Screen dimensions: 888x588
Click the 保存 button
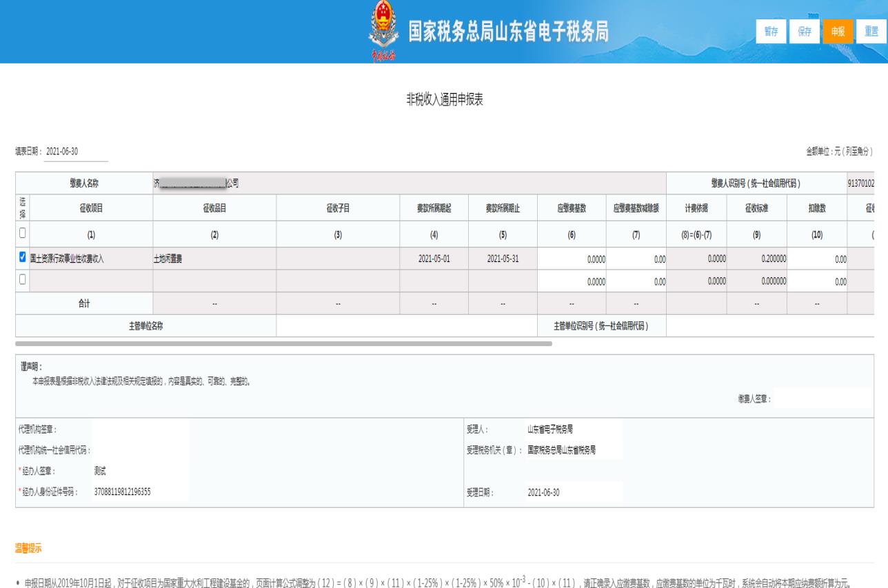(x=805, y=32)
